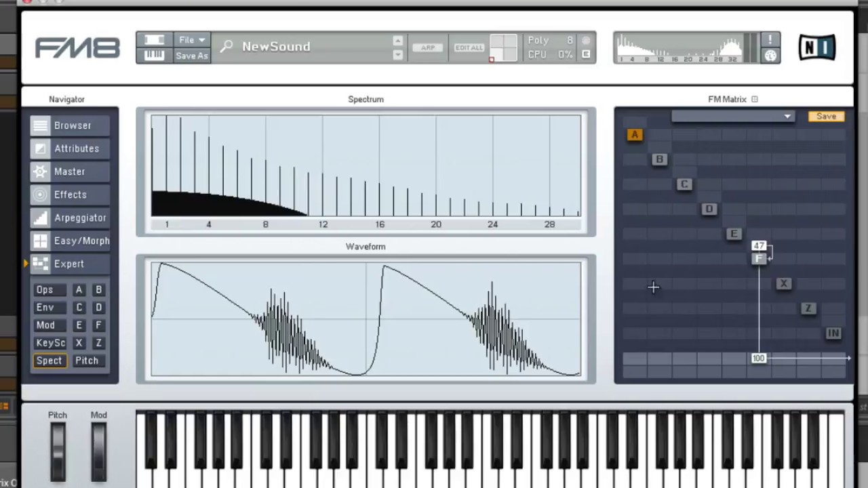Switch to the Ops expert tab
This screenshot has height=488, width=868.
tap(50, 289)
